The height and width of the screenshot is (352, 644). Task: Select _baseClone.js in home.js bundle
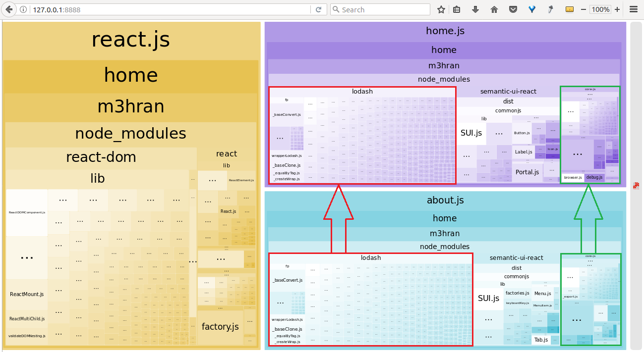tap(287, 165)
